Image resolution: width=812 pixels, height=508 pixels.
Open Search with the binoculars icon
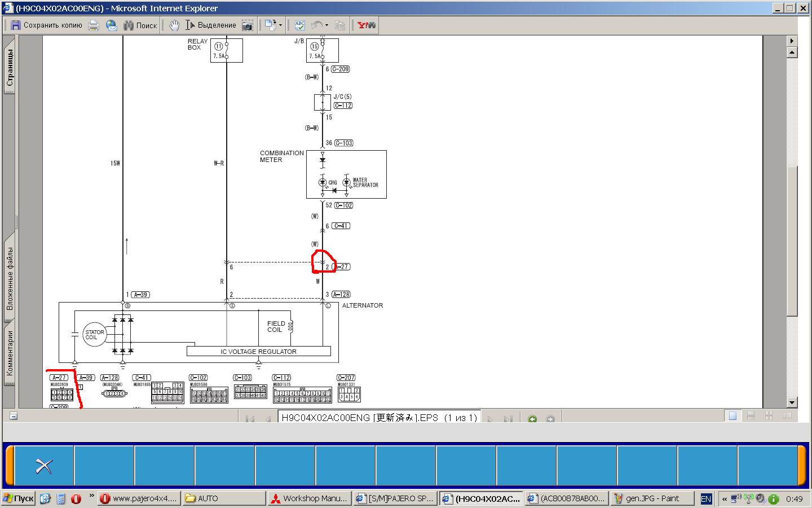[140, 25]
